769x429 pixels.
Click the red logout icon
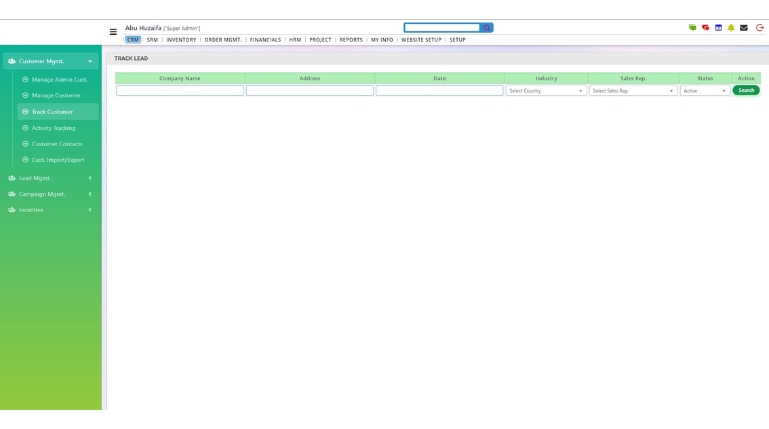760,28
